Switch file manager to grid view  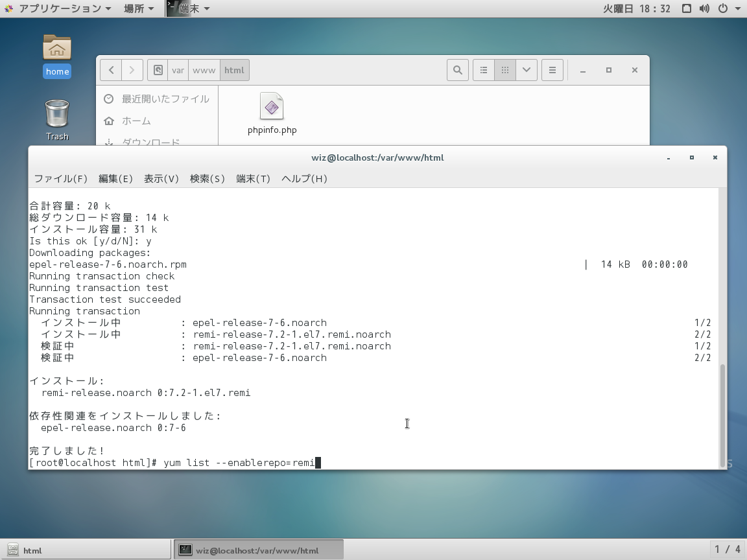click(505, 70)
